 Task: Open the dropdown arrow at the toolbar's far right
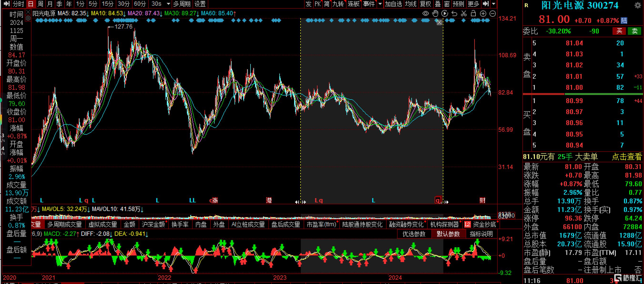tap(494, 4)
